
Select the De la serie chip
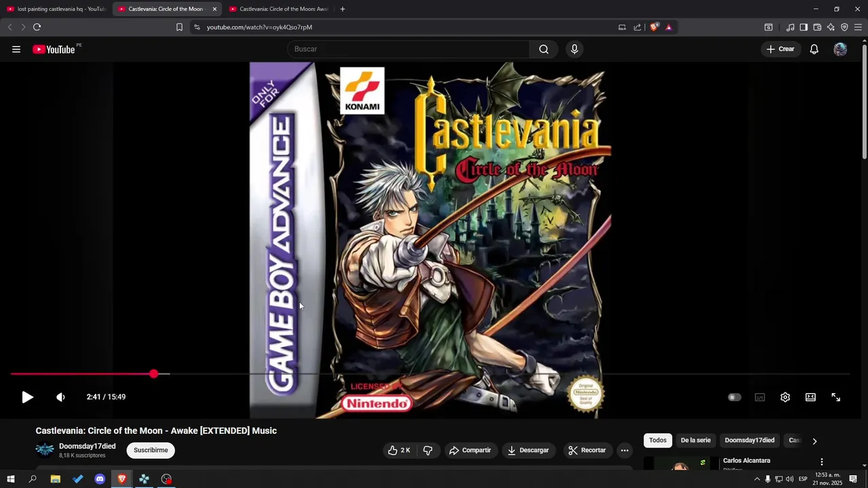696,441
